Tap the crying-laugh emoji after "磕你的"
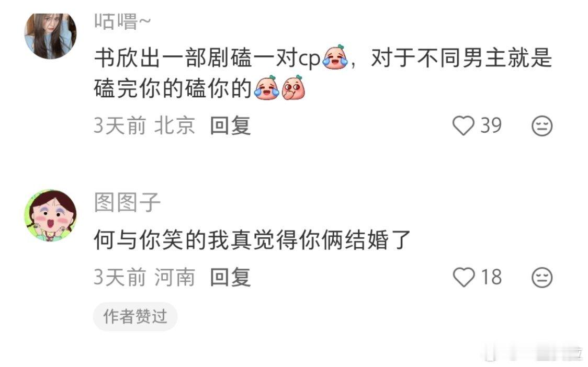The height and width of the screenshot is (367, 588). [x=266, y=88]
